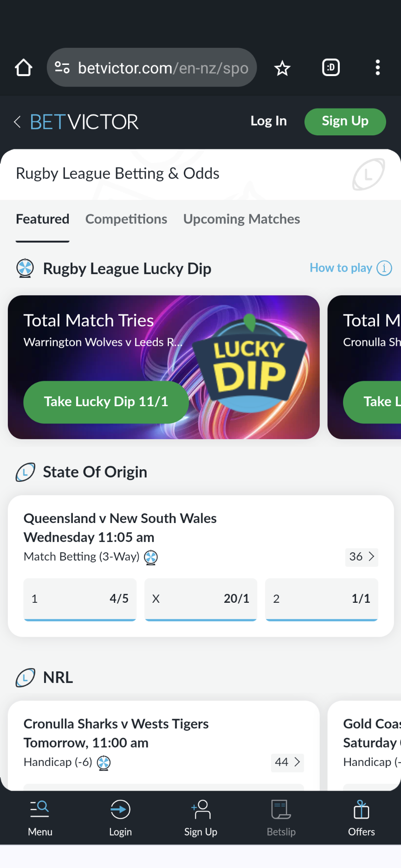Screen dimensions: 401x868
Task: Expand Queensland v New South Wales 36 markets
Action: (x=362, y=557)
